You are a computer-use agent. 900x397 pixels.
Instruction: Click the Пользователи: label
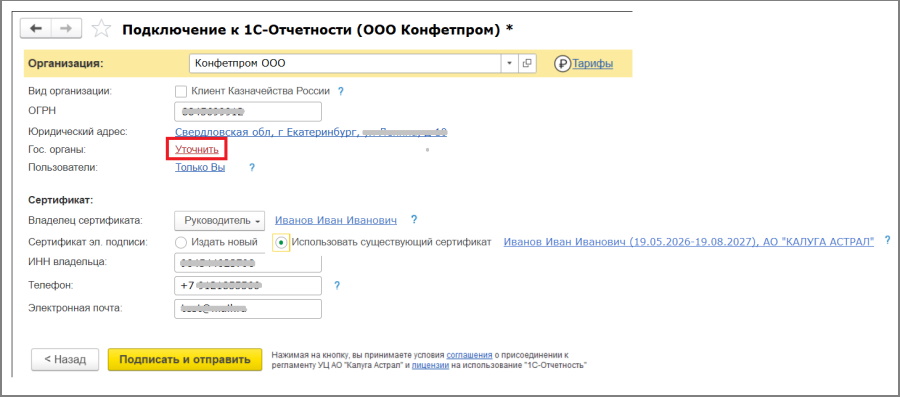(x=63, y=168)
